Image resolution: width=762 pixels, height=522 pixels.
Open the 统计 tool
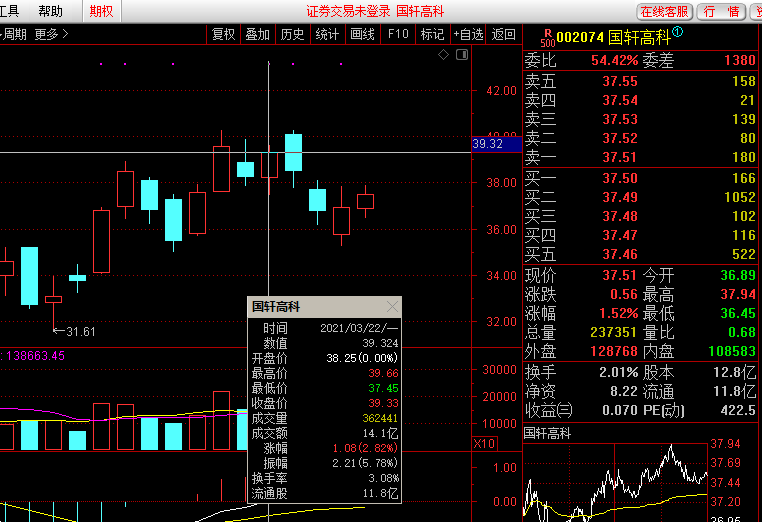[327, 35]
